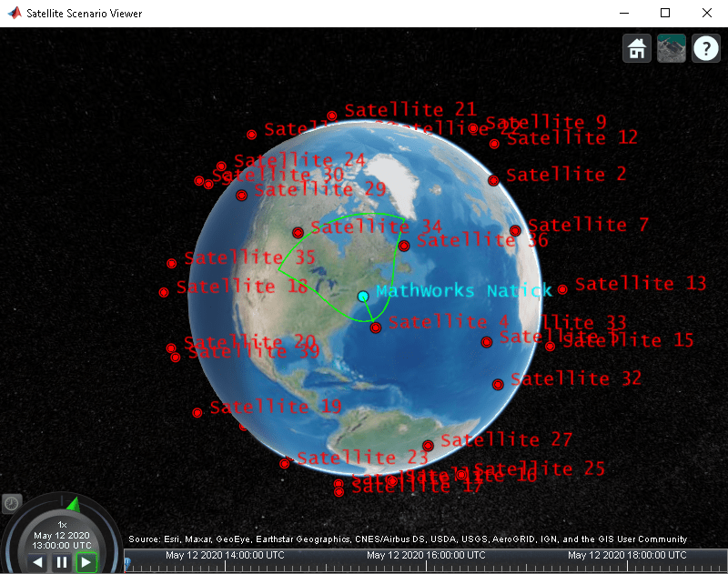Viewport: 728px width, 574px height.
Task: Jump to 16:00:00 UTC on the timeline
Action: [x=426, y=555]
